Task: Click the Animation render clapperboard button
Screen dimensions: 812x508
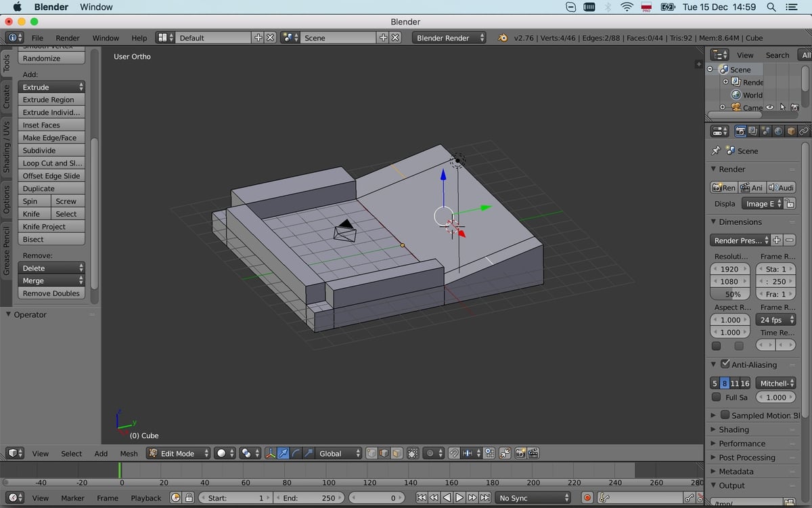Action: click(x=751, y=188)
